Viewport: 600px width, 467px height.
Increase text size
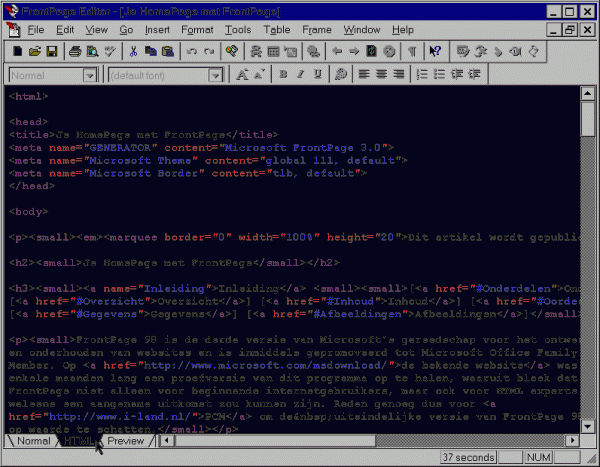[x=242, y=74]
